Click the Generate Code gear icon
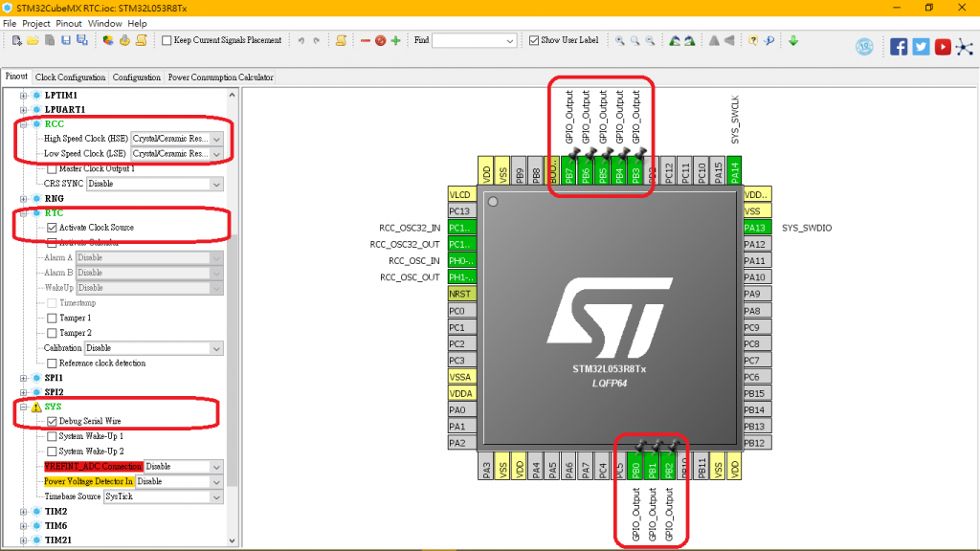 click(x=124, y=40)
